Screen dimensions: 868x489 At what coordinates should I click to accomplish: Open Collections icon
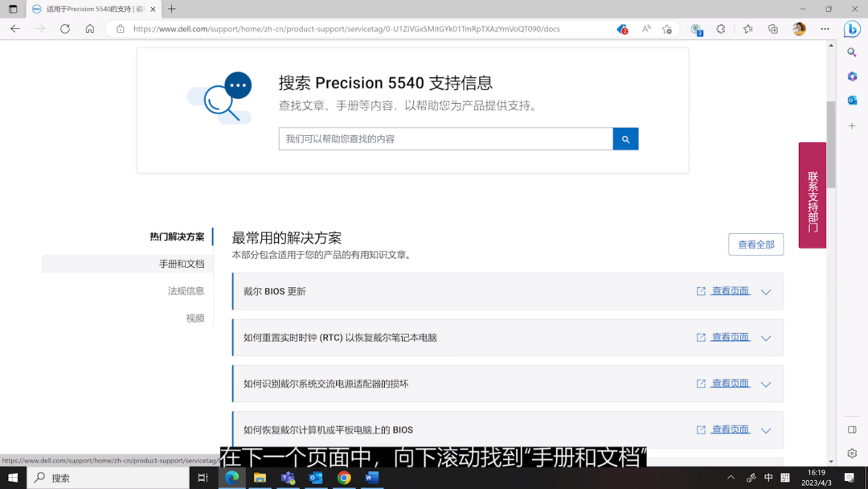(x=773, y=29)
